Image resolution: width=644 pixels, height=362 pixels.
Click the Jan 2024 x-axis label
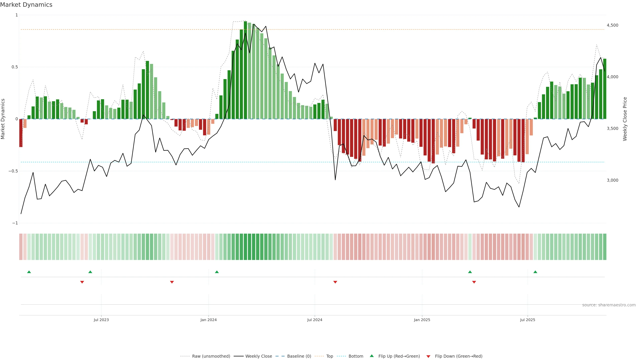coord(208,320)
